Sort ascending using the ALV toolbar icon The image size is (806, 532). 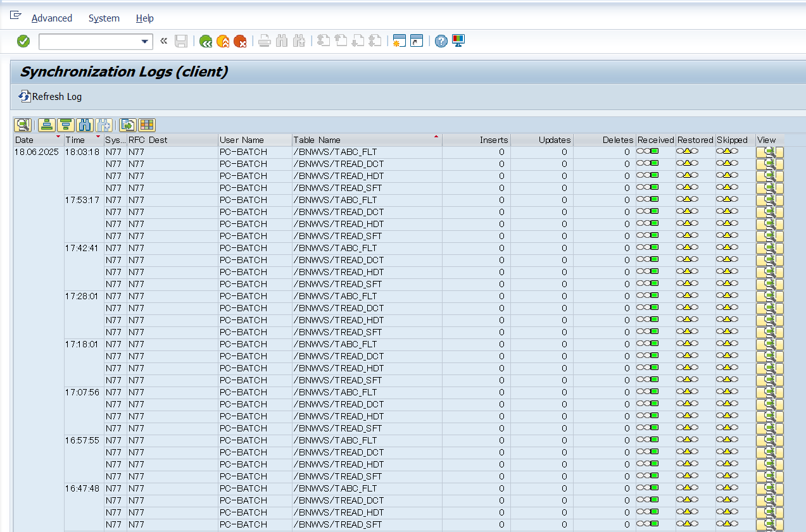point(46,125)
